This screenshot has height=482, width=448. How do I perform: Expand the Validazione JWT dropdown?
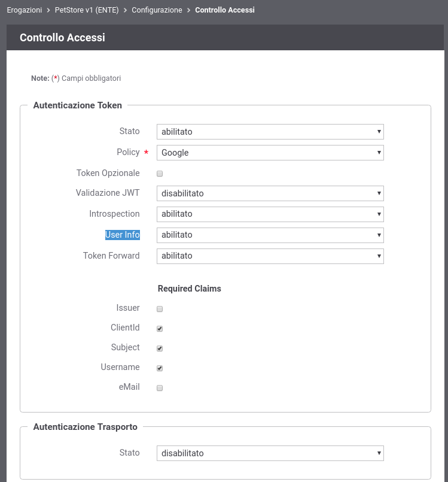pos(270,193)
